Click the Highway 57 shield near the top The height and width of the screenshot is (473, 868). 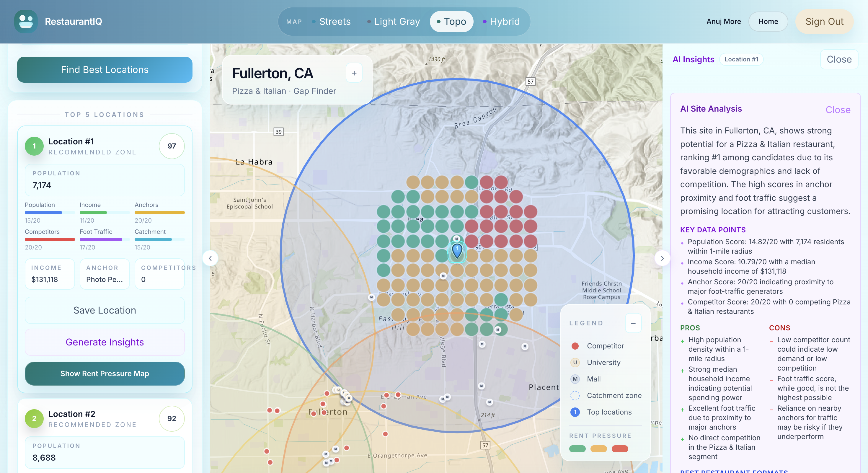[x=530, y=81]
